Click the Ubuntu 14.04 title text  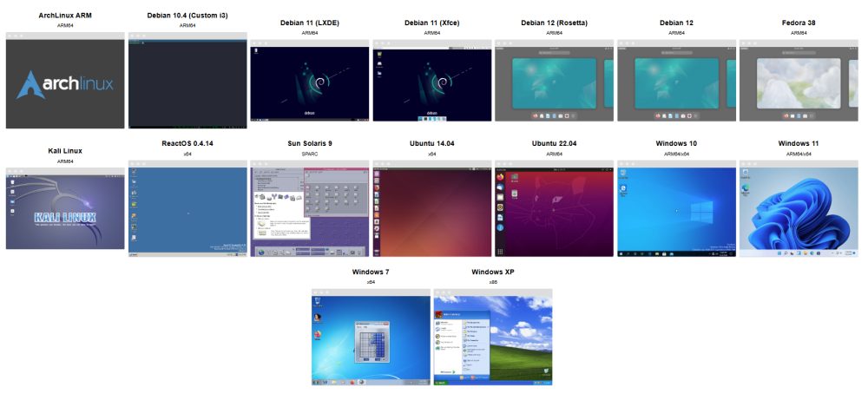pyautogui.click(x=431, y=143)
